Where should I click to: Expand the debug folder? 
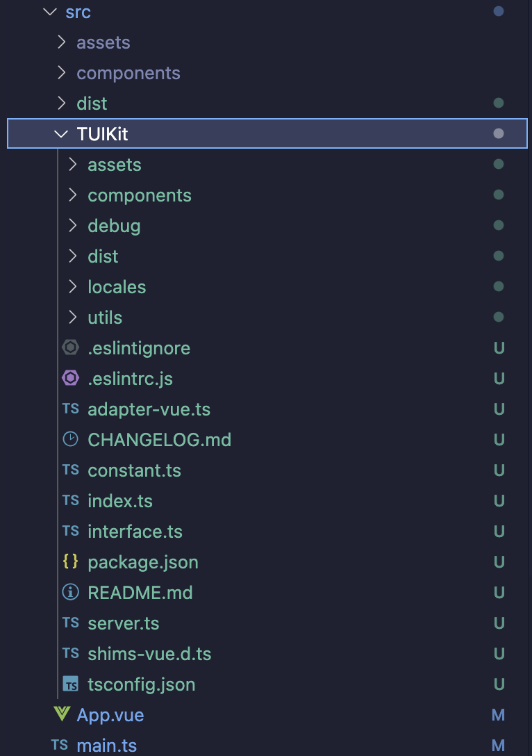click(x=72, y=225)
